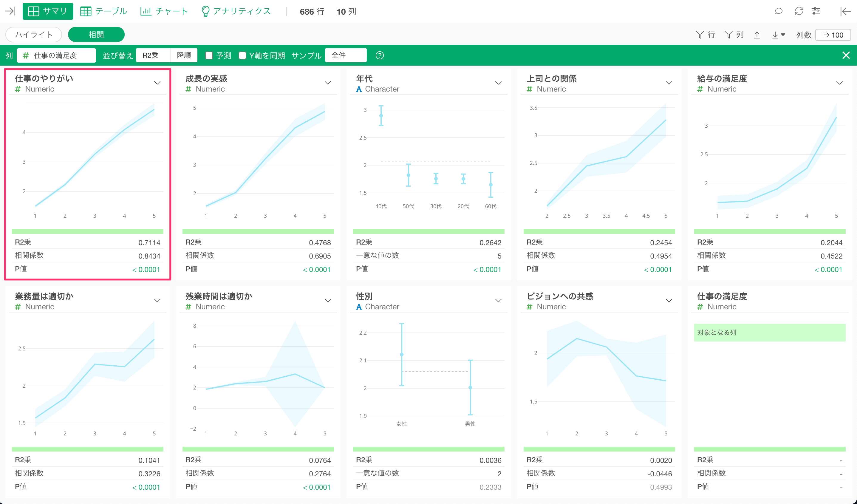Screen dimensions: 857x504
Task: Open the チャート tab
Action: 164,11
